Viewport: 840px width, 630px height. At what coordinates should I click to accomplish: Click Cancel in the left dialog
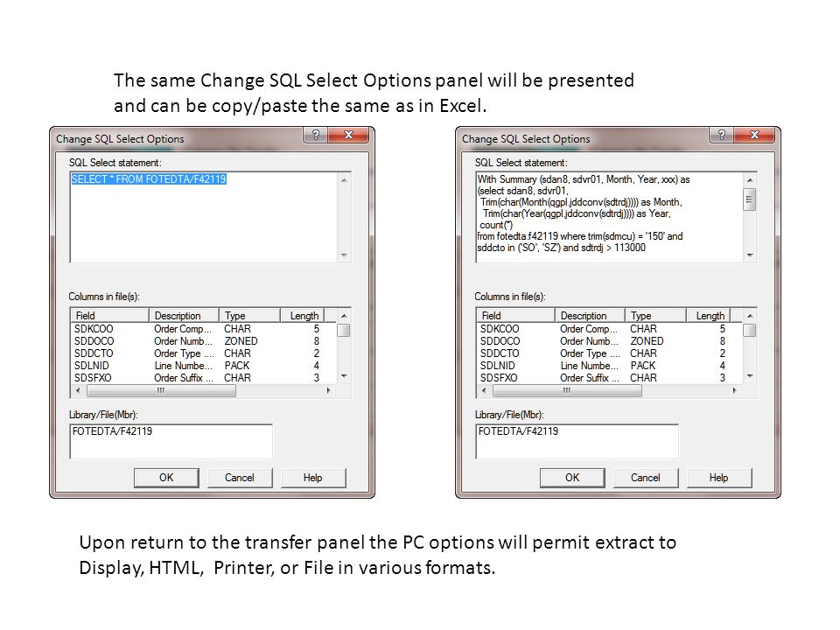[240, 478]
